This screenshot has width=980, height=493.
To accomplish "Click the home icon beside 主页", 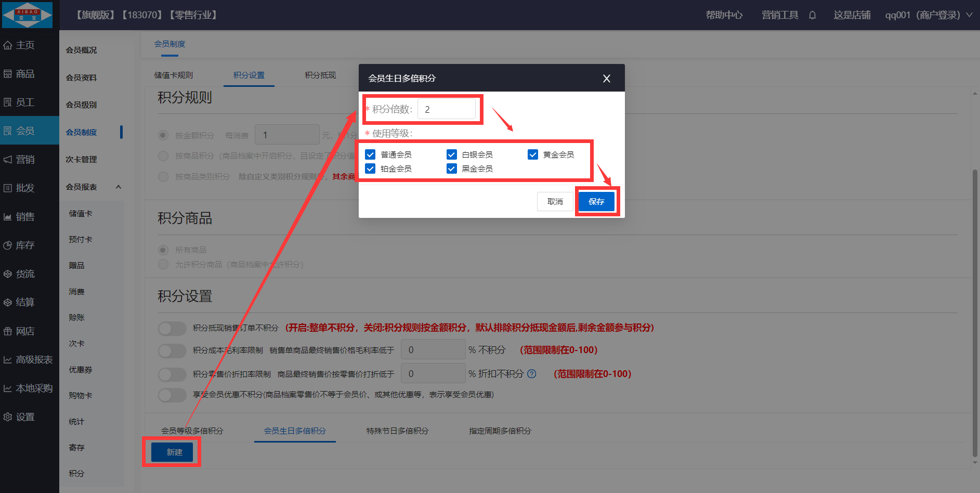I will point(8,45).
